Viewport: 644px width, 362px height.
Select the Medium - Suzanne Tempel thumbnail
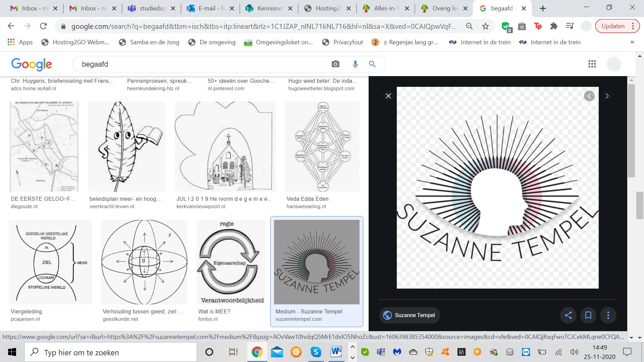(317, 262)
